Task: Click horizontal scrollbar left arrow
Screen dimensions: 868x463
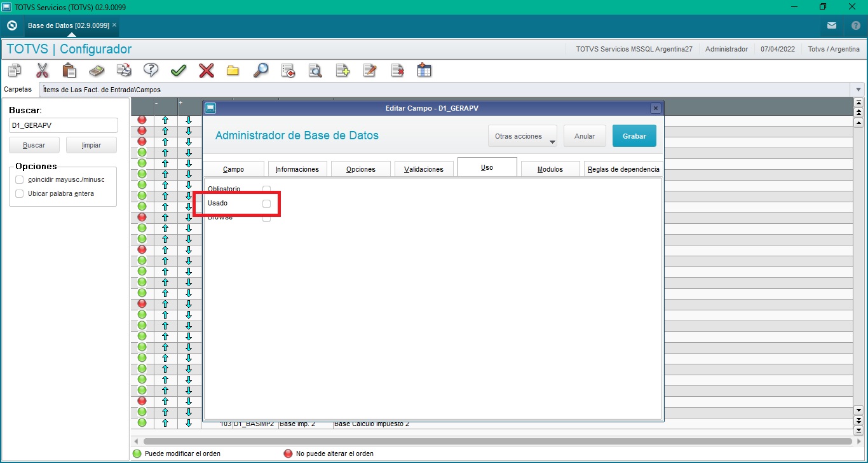Action: [x=136, y=441]
